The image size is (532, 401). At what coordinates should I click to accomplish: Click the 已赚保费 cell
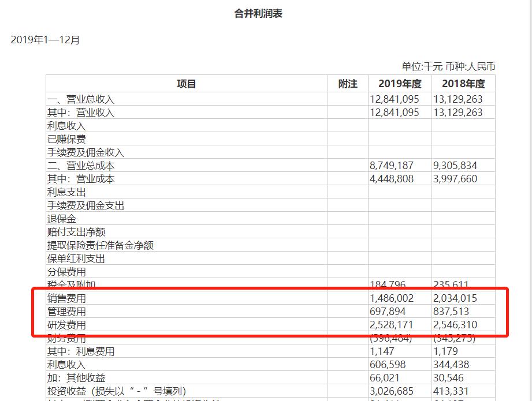coord(64,139)
